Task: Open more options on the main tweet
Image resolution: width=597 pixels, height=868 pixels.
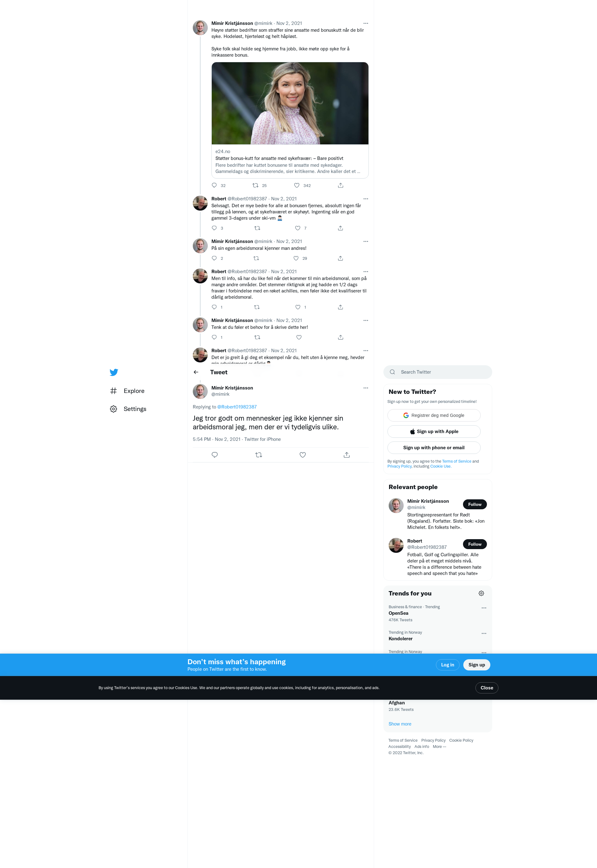Action: pos(366,388)
